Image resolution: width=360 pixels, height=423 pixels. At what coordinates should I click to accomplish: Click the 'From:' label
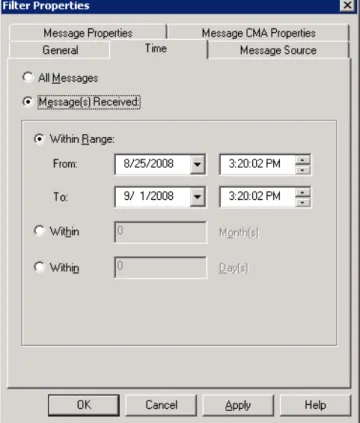(x=65, y=164)
